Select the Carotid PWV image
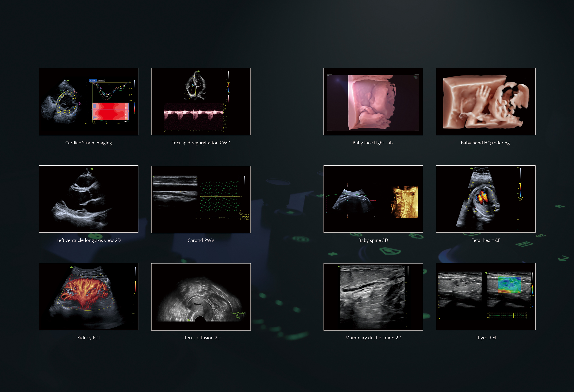The height and width of the screenshot is (392, 574). (201, 200)
